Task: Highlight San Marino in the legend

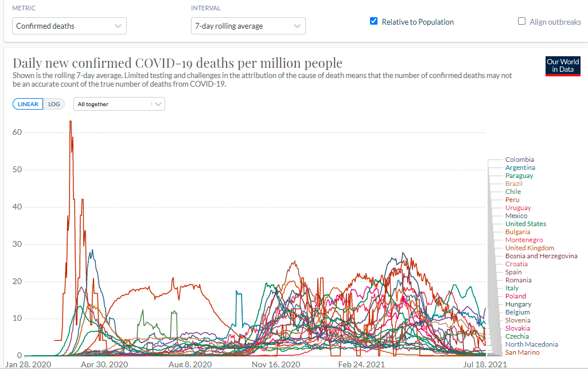Action: [522, 352]
